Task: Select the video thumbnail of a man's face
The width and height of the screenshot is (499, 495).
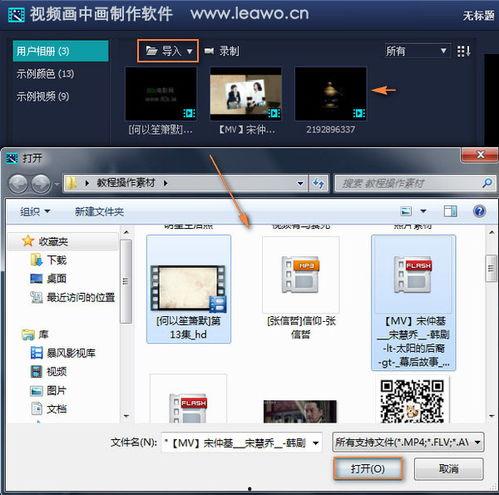Action: [x=300, y=411]
